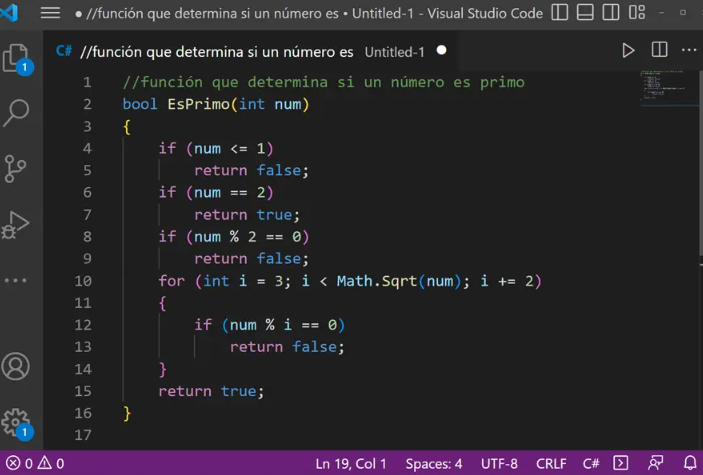This screenshot has width=703, height=475.
Task: Go to line via Ln 19, Col 1
Action: point(351,463)
